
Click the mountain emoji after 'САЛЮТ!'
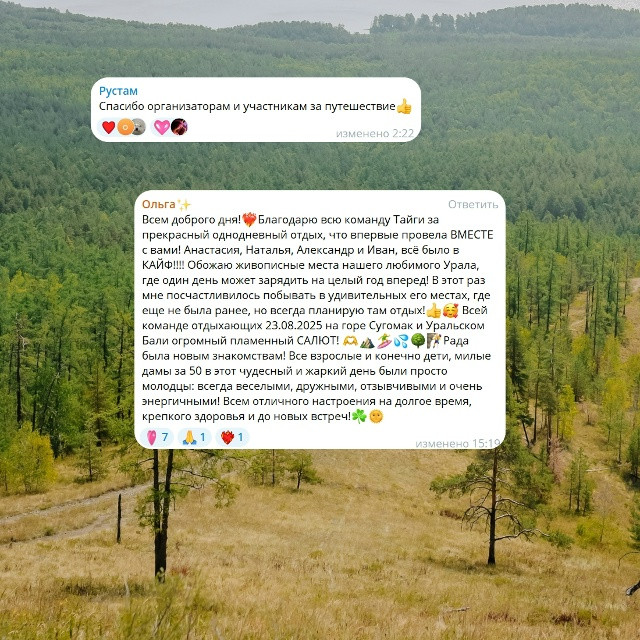coord(367,341)
